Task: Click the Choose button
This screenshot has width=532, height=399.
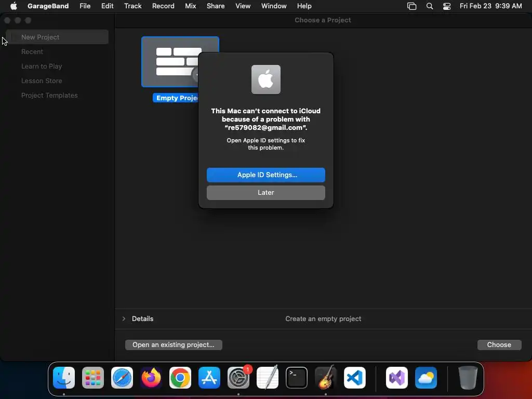Action: [x=499, y=345]
